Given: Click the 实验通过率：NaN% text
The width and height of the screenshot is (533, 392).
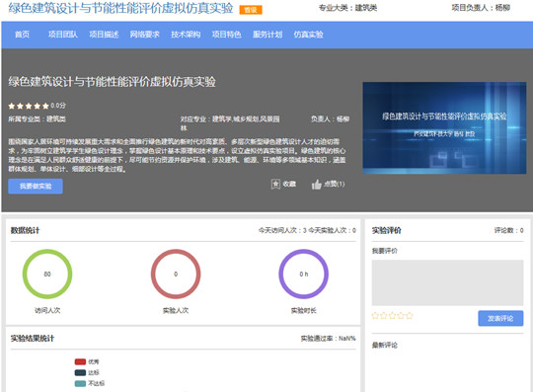Looking at the screenshot, I should pyautogui.click(x=328, y=339).
